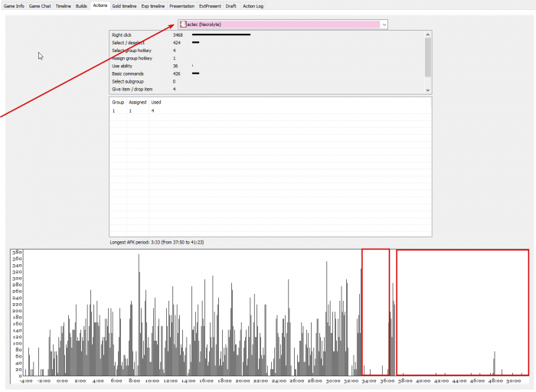Viewport: 536px width, 392px height.
Task: Click the Right click count 3468
Action: (x=178, y=35)
